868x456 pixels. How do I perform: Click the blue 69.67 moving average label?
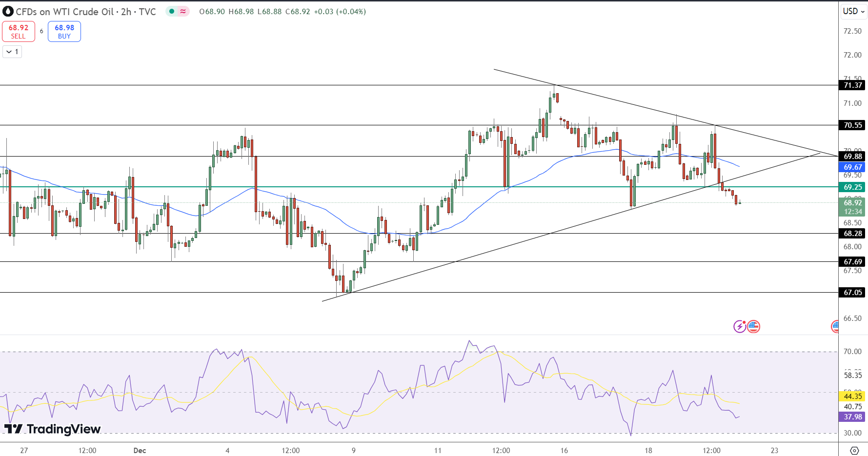[x=853, y=167]
